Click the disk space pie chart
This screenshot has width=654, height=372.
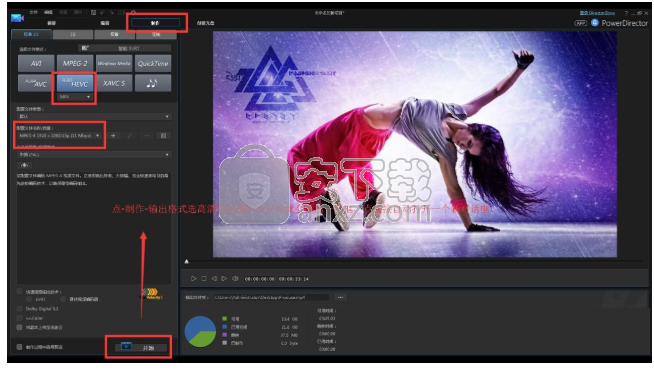pos(200,332)
